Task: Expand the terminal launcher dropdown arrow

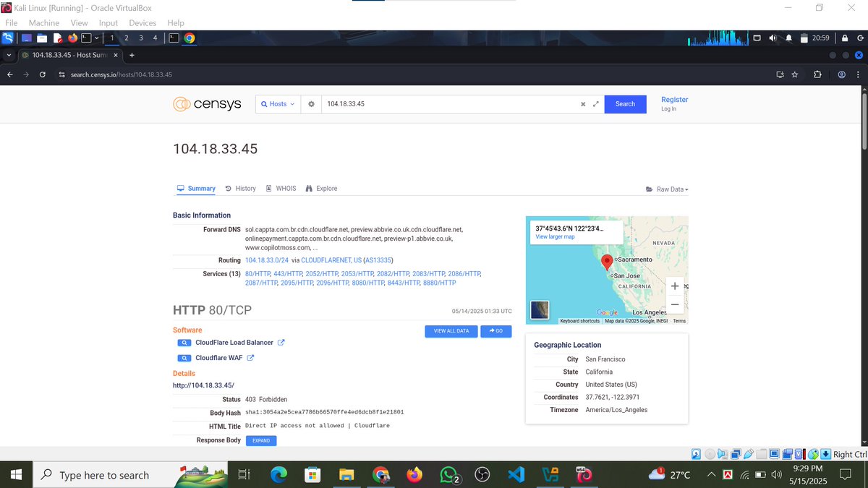Action: 95,38
